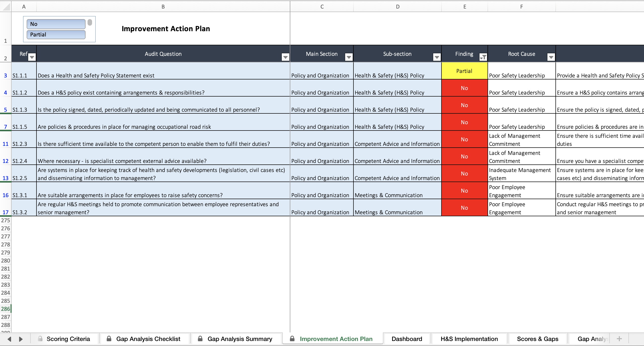Open the Audit Question filter dropdown
Image resolution: width=644 pixels, height=346 pixels.
click(x=285, y=57)
